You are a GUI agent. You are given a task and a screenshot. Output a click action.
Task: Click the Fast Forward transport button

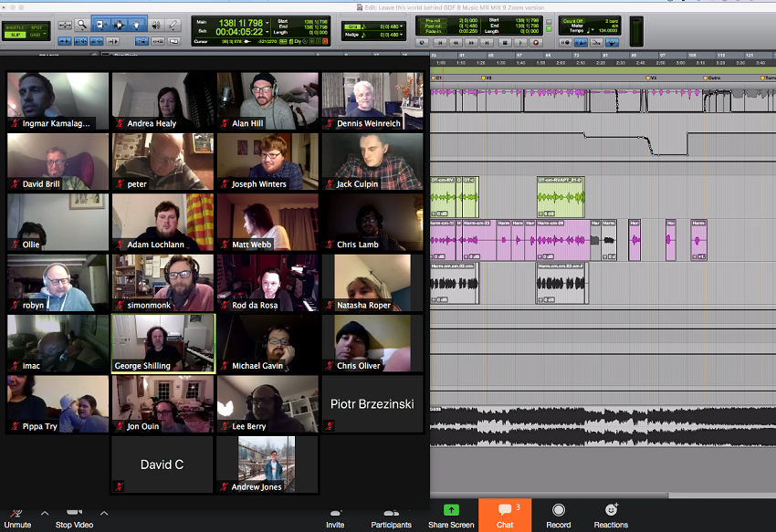tap(472, 43)
